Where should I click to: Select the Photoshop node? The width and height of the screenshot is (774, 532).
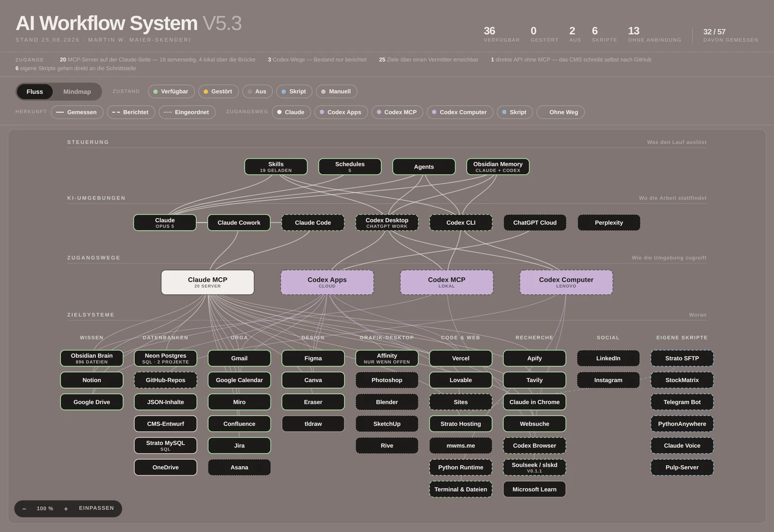[x=387, y=380]
